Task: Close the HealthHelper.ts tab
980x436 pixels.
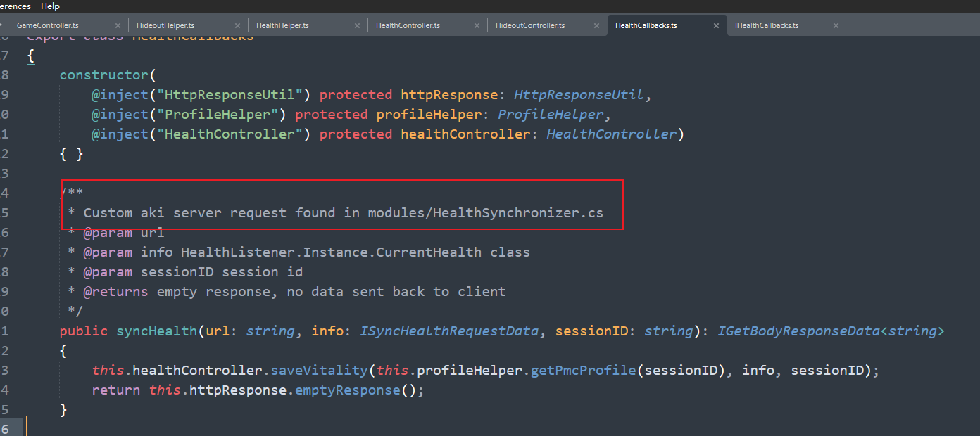Action: tap(358, 25)
